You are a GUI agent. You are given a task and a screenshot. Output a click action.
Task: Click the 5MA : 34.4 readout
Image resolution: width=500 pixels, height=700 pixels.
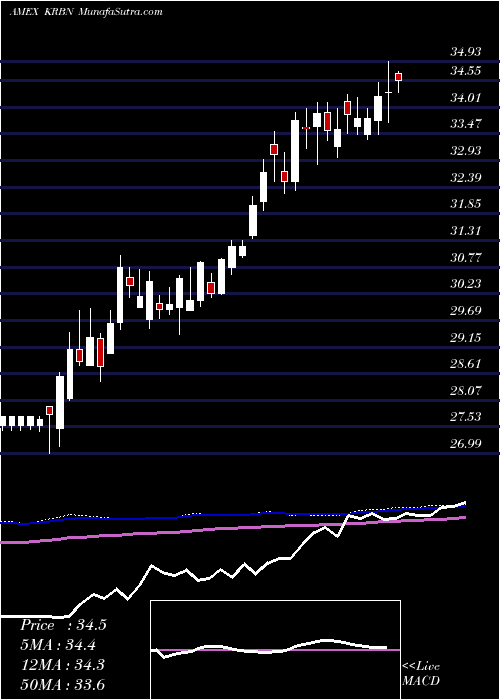coord(58,645)
